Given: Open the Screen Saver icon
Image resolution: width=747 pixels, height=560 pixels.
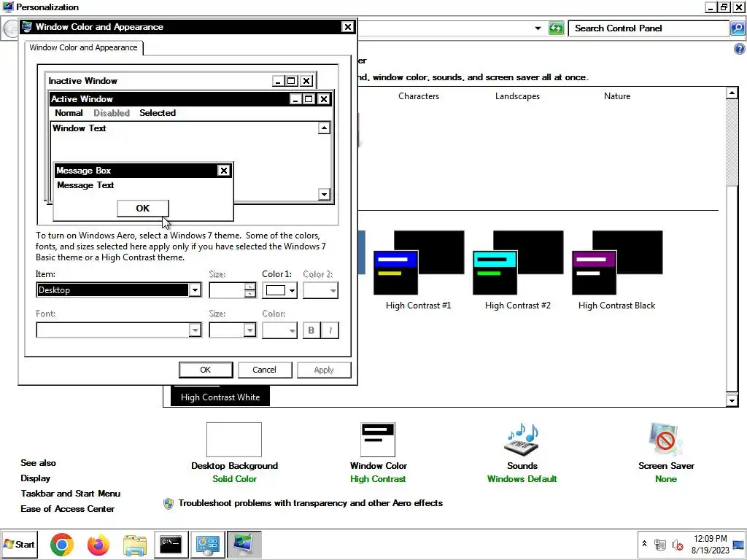Looking at the screenshot, I should tap(665, 440).
